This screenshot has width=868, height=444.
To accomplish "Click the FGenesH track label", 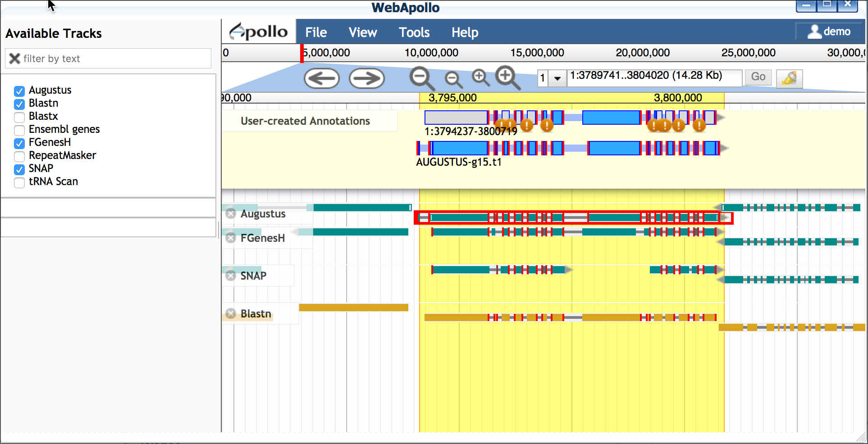I will [x=262, y=238].
